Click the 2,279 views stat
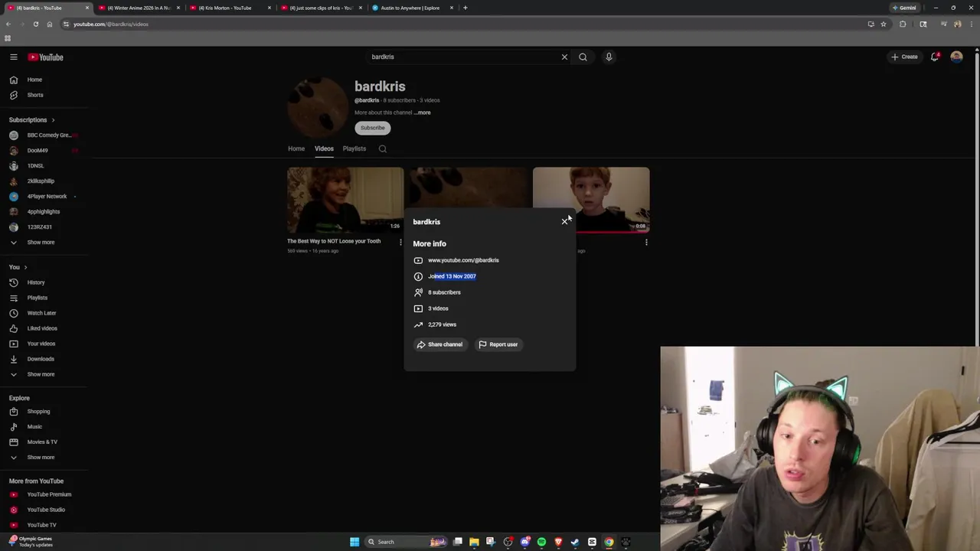 pos(442,324)
